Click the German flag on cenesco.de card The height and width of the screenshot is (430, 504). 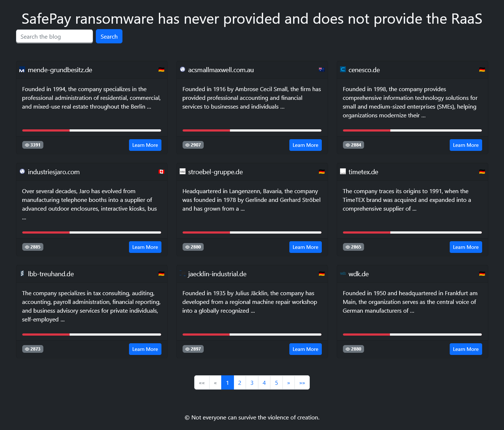[482, 70]
